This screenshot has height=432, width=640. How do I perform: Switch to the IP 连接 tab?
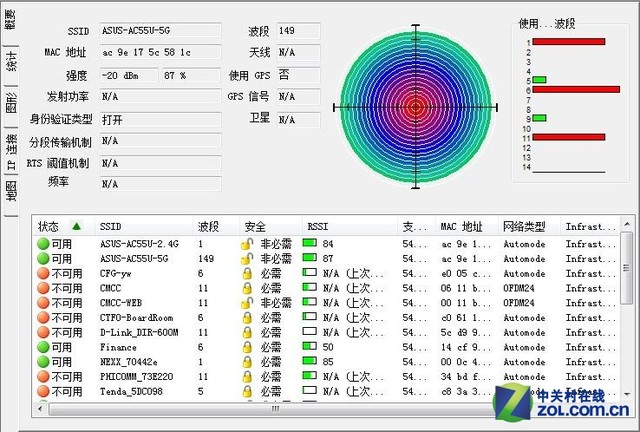point(11,150)
